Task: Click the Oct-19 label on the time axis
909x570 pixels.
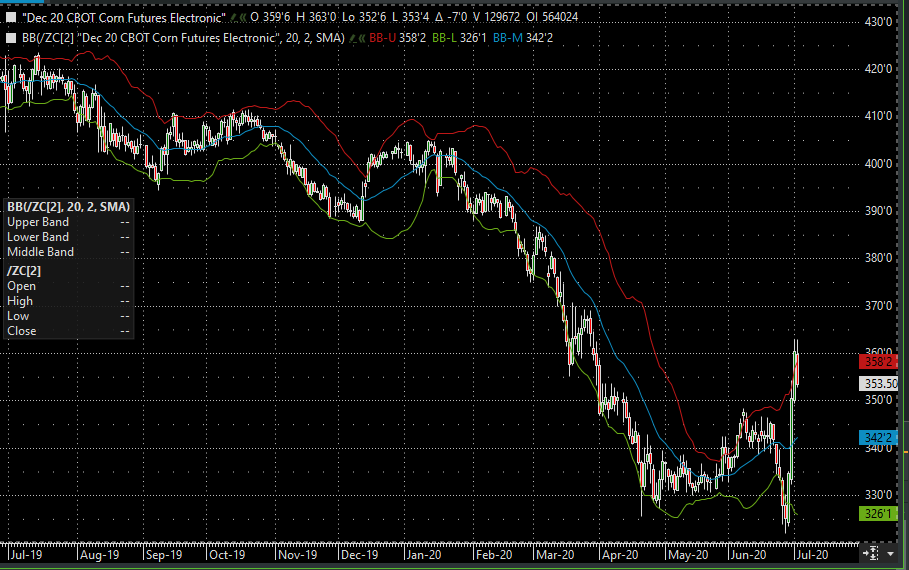Action: pyautogui.click(x=227, y=555)
